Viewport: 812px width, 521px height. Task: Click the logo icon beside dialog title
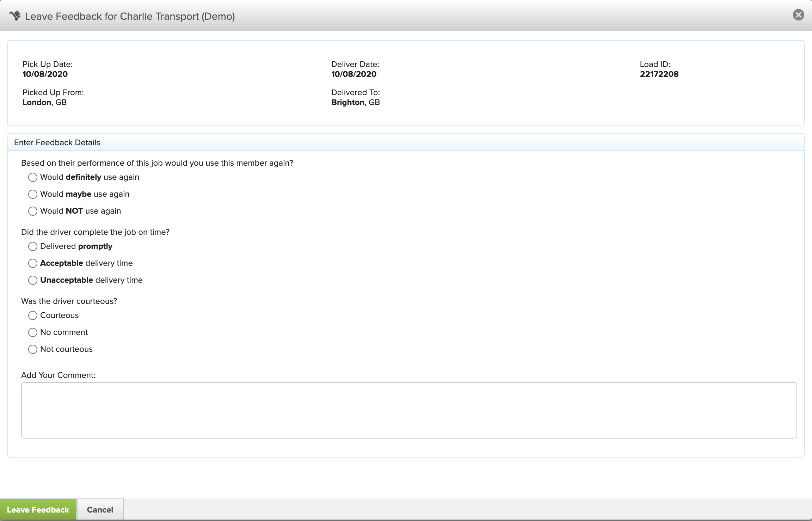[15, 16]
